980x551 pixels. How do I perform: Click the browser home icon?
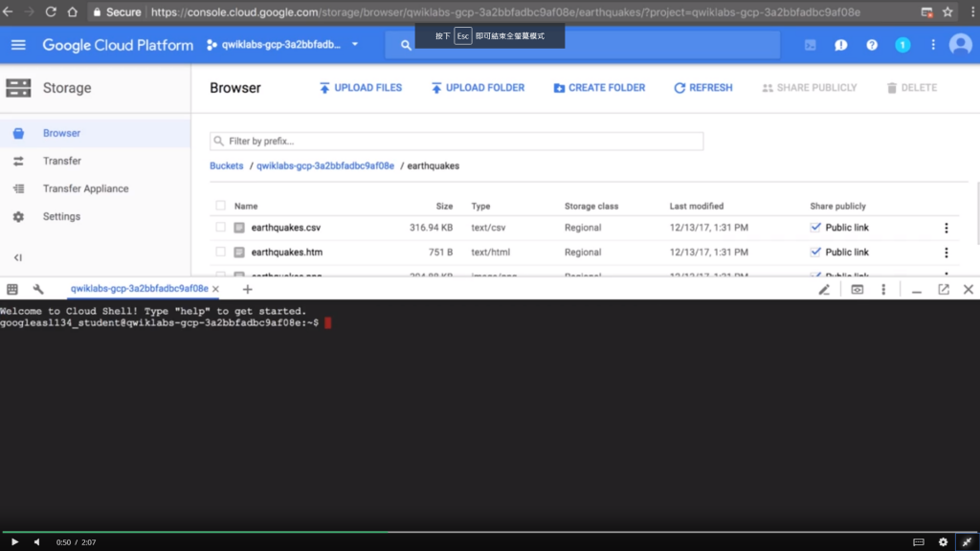pos(73,11)
